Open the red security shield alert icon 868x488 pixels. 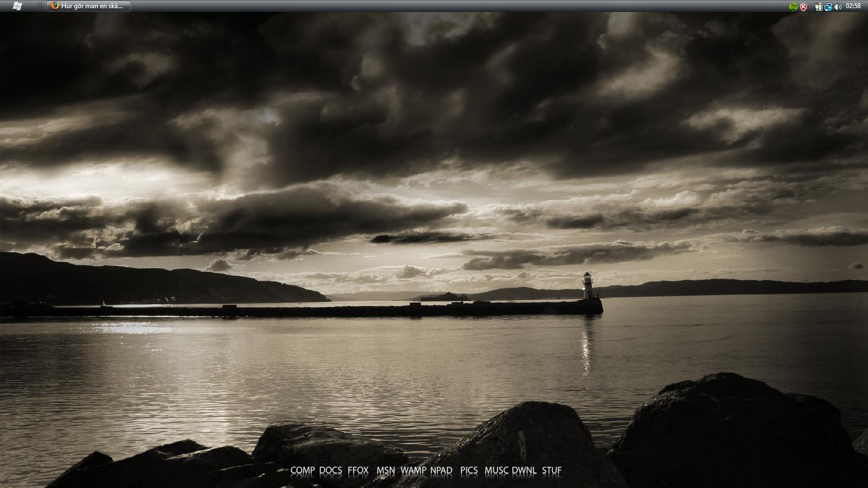(x=803, y=7)
